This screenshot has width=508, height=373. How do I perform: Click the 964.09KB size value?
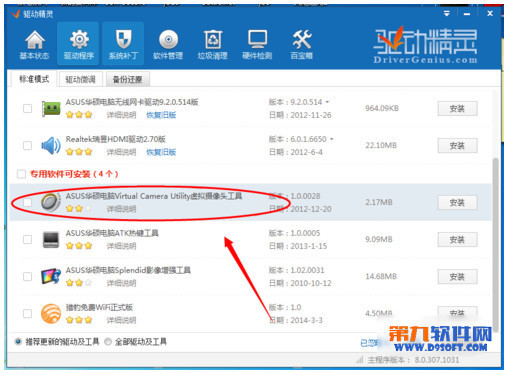click(382, 108)
